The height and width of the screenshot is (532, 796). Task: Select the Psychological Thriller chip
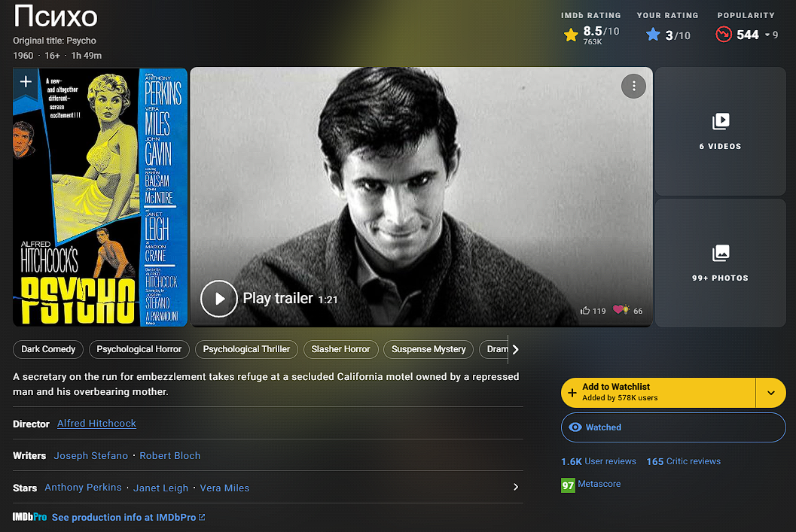pyautogui.click(x=246, y=349)
